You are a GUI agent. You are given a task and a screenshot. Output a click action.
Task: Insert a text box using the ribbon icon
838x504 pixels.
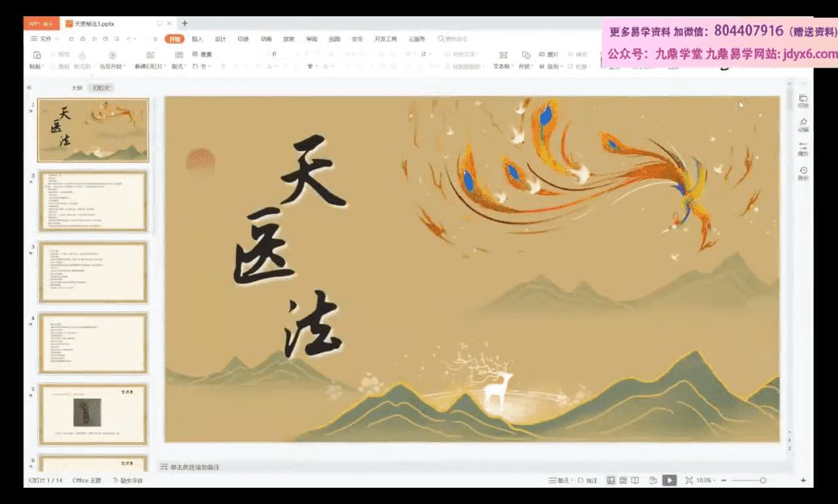[x=503, y=56]
